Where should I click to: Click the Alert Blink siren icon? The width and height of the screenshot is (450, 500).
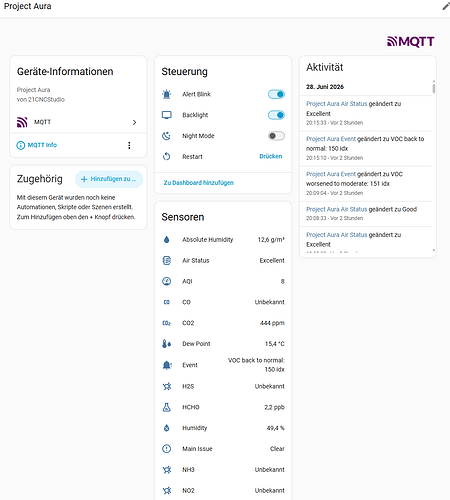(x=167, y=94)
